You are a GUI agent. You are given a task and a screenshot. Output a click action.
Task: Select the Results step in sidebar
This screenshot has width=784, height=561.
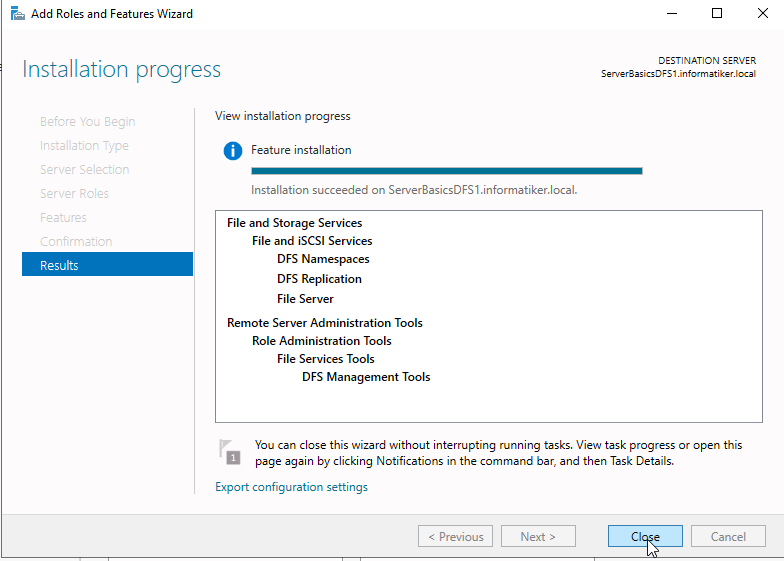(x=108, y=264)
